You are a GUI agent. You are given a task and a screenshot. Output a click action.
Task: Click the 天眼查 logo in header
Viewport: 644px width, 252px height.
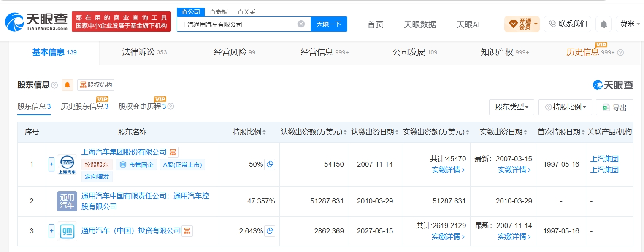(36, 22)
